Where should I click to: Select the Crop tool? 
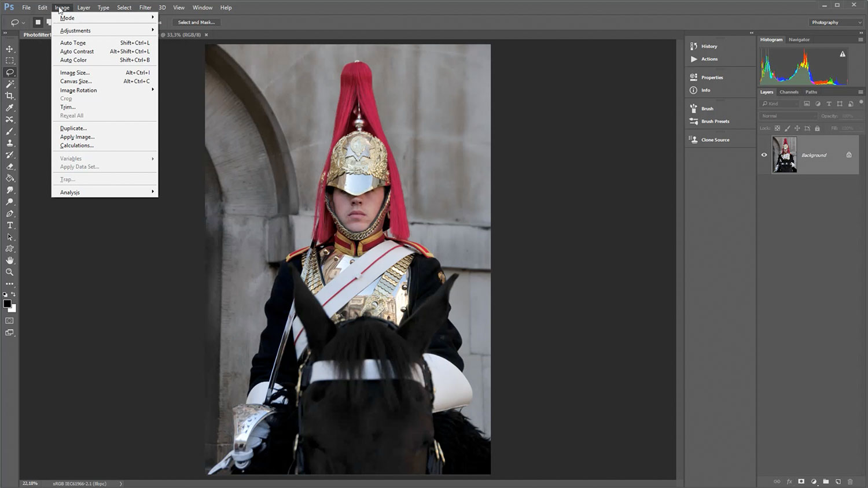point(10,96)
